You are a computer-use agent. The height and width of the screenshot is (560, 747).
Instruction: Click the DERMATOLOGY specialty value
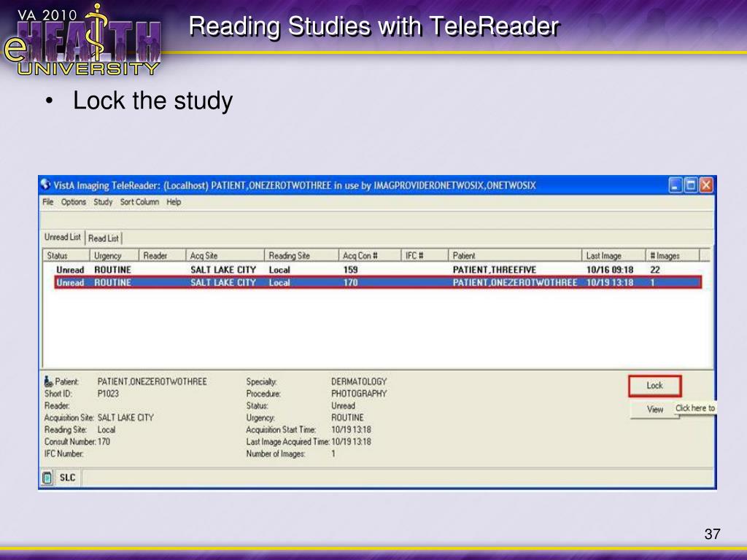(359, 382)
